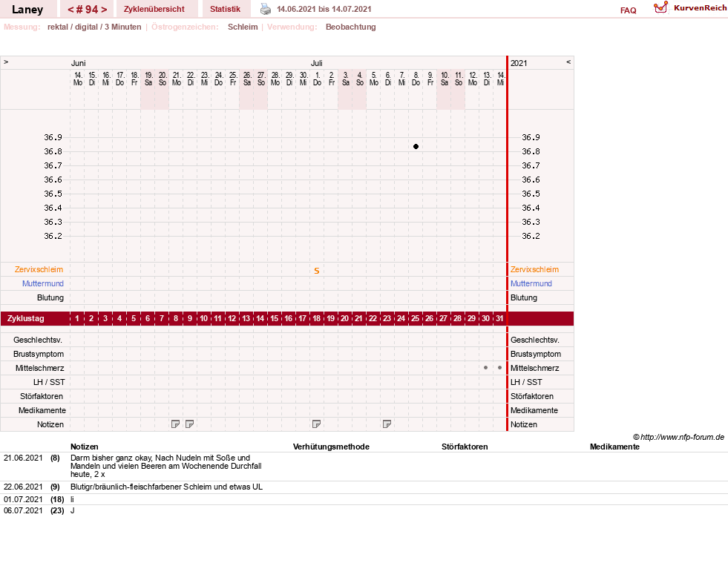Click the Mittelschmerz dot on day 31
Image resolution: width=728 pixels, height=586 pixels.
click(499, 367)
